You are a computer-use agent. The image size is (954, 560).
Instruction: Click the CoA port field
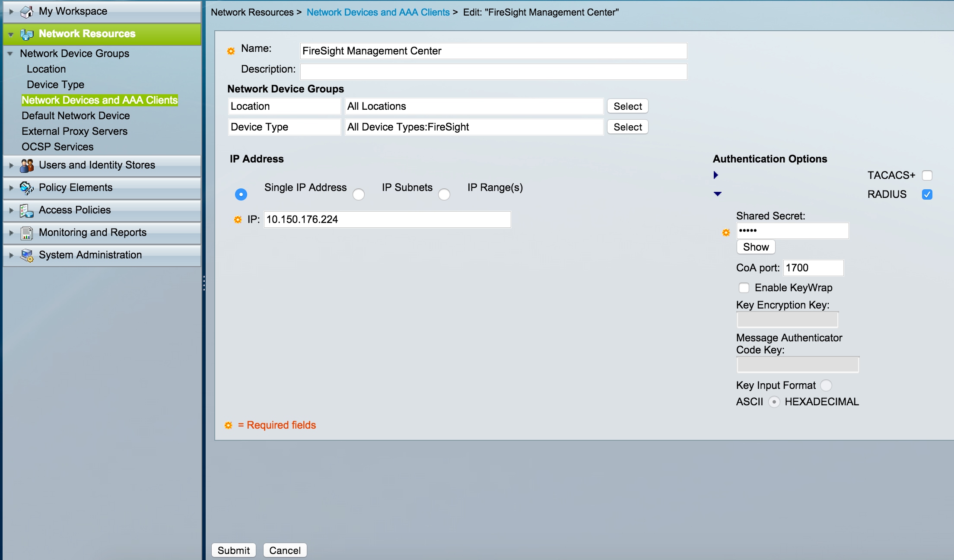point(813,268)
